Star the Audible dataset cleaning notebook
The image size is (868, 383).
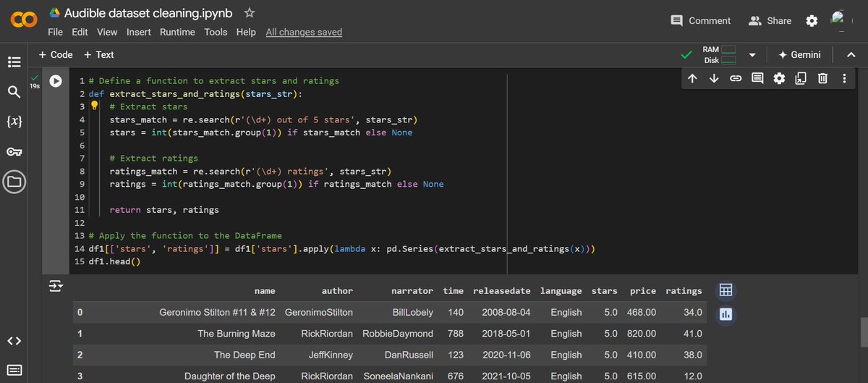tap(250, 13)
